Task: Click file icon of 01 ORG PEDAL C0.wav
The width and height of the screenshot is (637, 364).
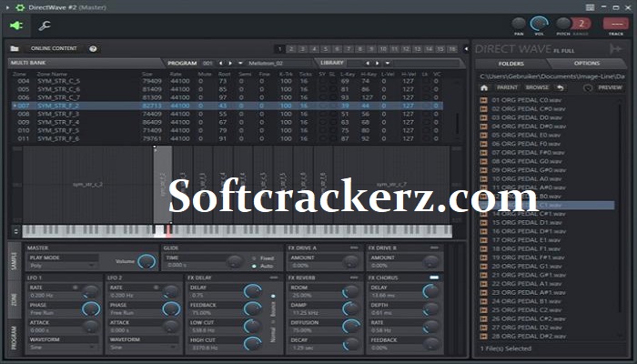Action: coord(483,100)
